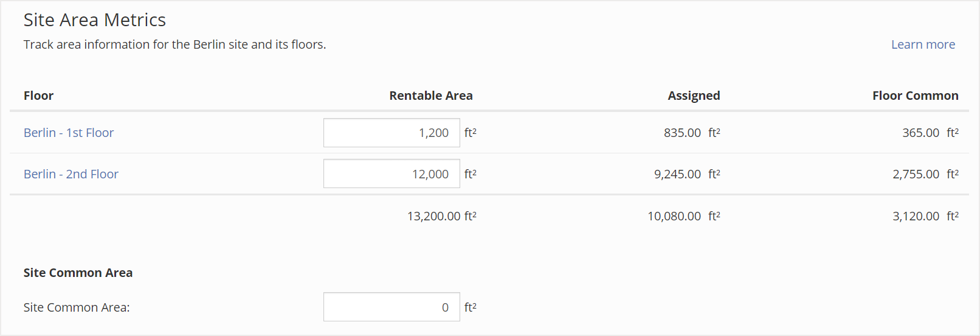The width and height of the screenshot is (980, 336).
Task: Click the 1st Floor rentable area field
Action: tap(391, 133)
